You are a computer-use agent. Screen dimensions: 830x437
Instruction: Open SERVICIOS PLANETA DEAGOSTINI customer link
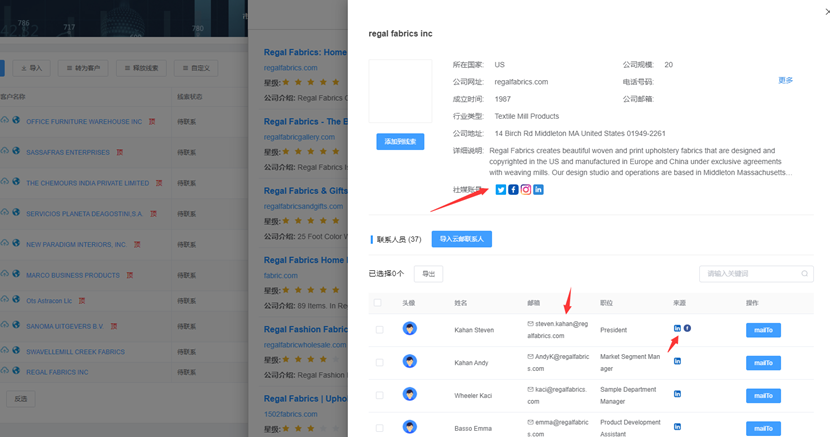(x=85, y=214)
